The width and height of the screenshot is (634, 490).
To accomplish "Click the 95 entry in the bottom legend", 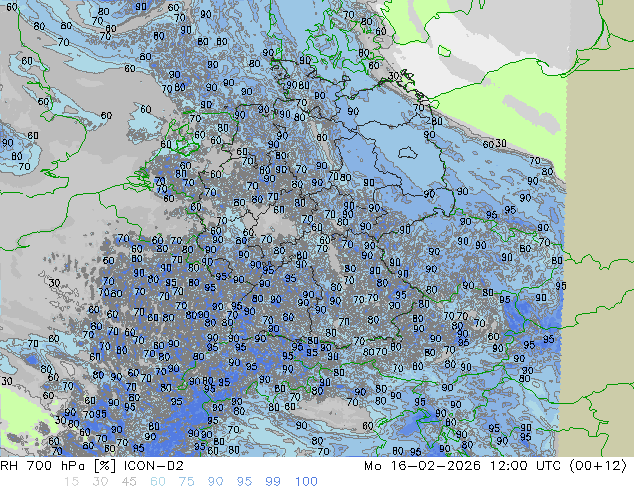I will click(x=244, y=482).
